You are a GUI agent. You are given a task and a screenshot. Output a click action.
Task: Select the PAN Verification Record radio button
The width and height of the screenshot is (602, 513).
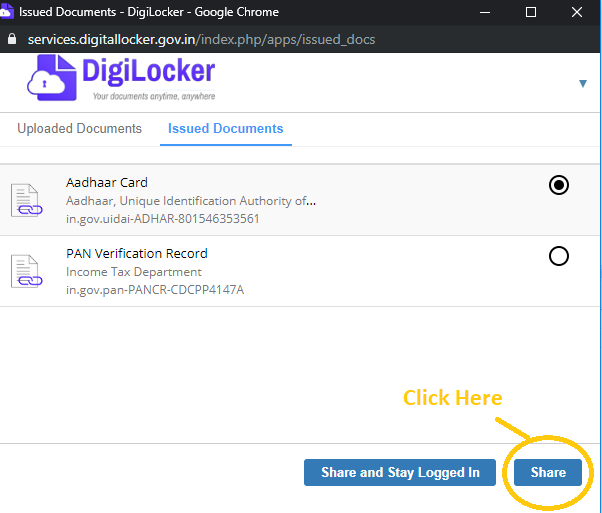(x=559, y=256)
